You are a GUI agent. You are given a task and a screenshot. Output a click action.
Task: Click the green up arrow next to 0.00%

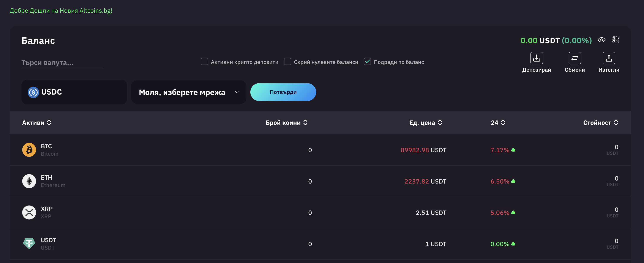point(513,244)
